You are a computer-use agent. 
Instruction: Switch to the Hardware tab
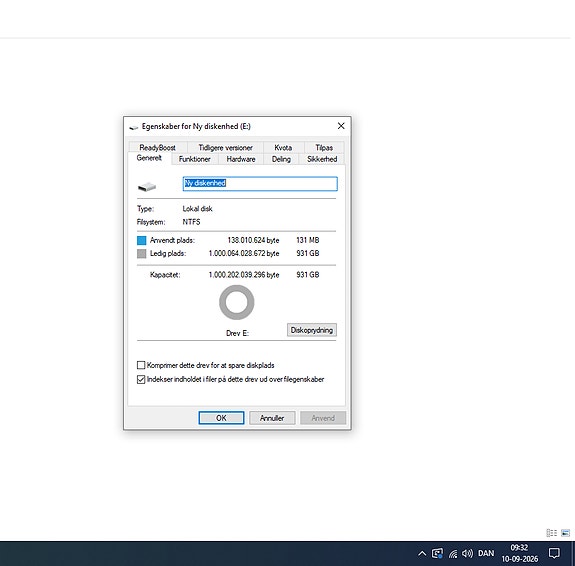coord(241,159)
